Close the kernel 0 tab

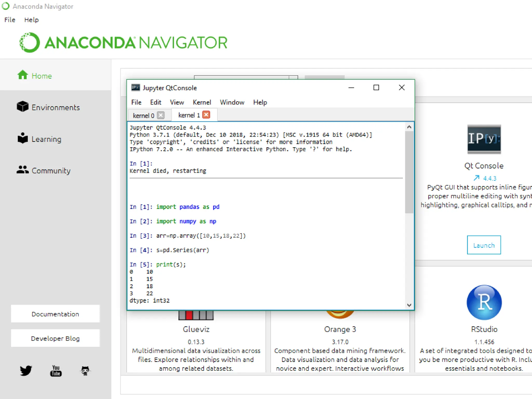161,115
